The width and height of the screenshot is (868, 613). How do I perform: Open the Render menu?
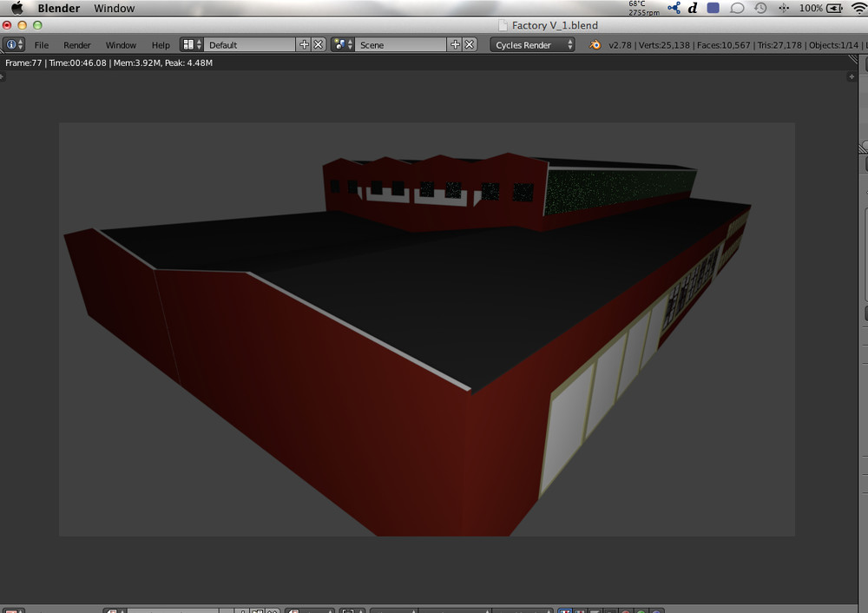[77, 44]
